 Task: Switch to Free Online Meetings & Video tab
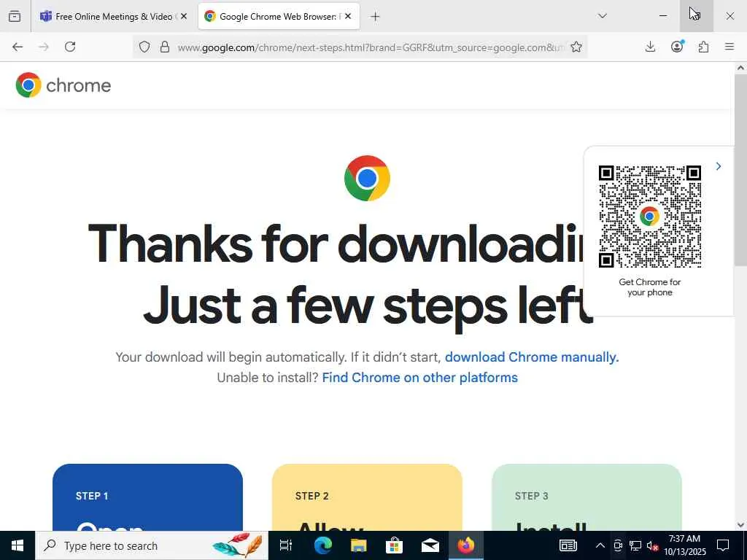(x=113, y=16)
